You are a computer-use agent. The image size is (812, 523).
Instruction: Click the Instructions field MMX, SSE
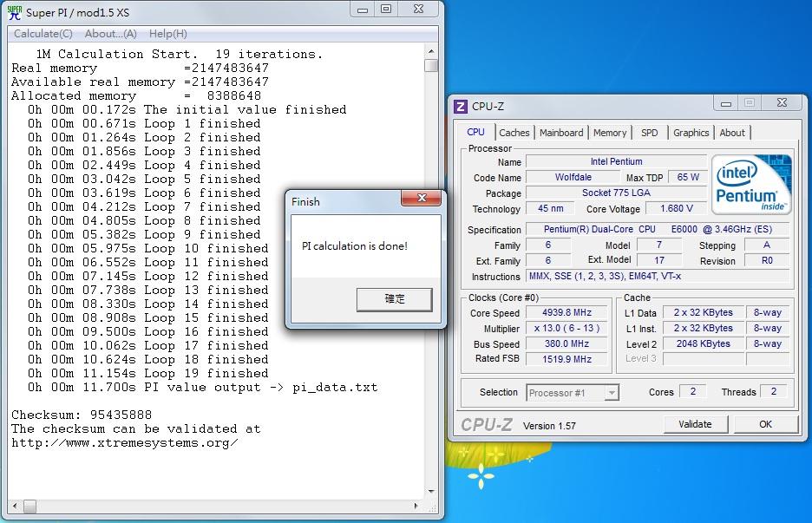click(658, 276)
